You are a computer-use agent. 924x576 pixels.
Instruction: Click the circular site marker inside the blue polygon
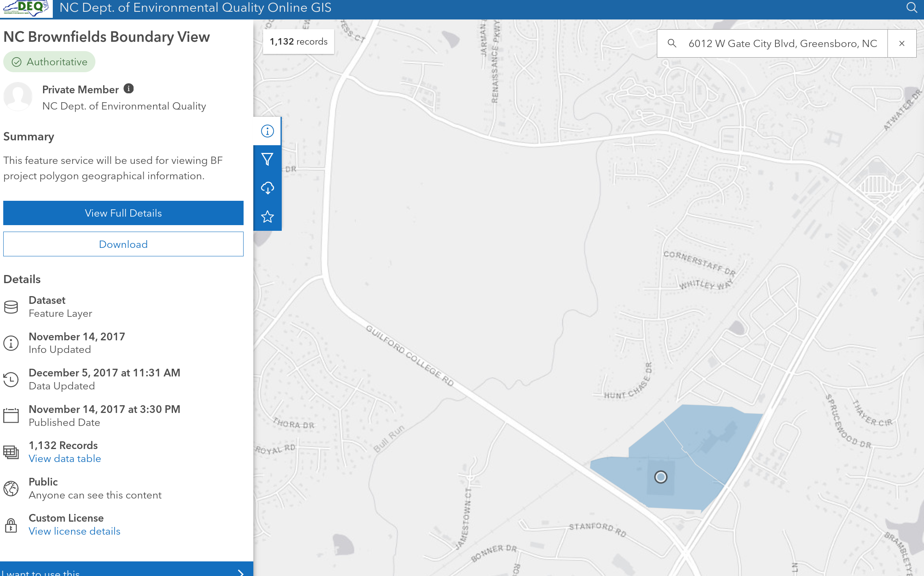click(661, 478)
